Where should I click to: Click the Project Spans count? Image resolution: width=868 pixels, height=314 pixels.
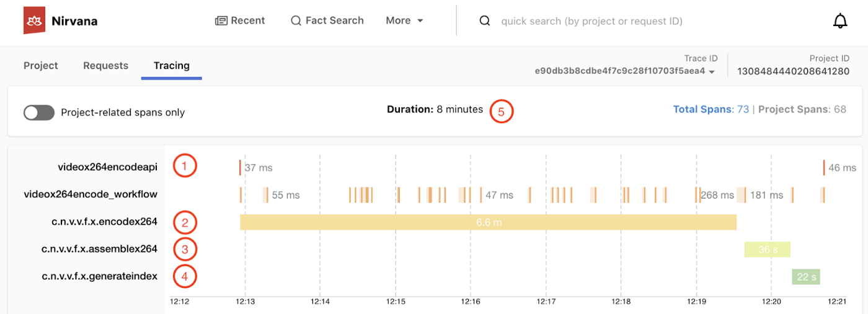pos(839,109)
